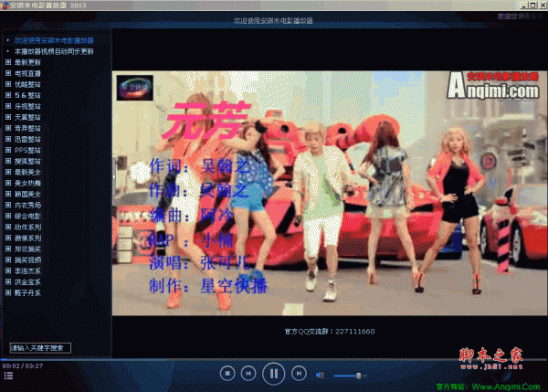Screen dimensions: 548x392
Task: Select 最新美女 in the category list
Action: tap(27, 172)
